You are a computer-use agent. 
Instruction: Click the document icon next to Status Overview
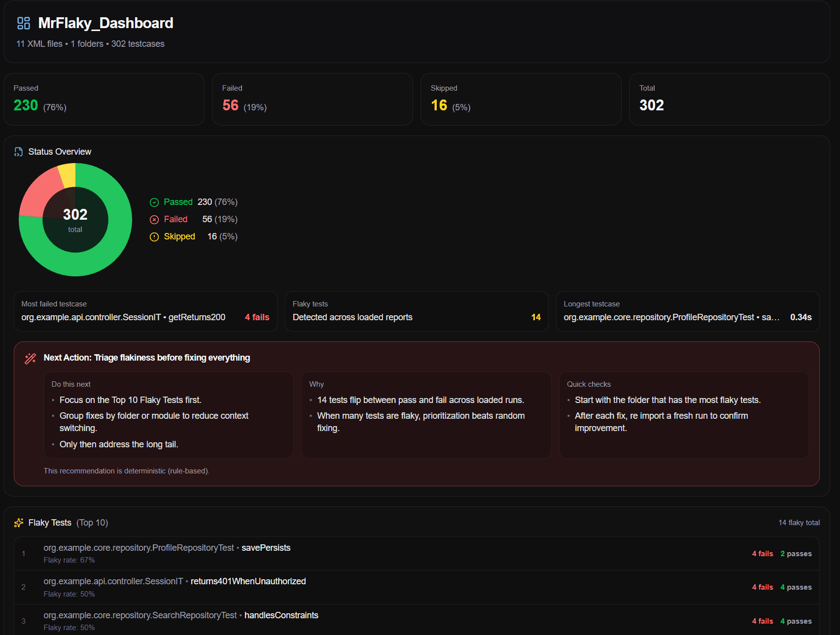[18, 152]
